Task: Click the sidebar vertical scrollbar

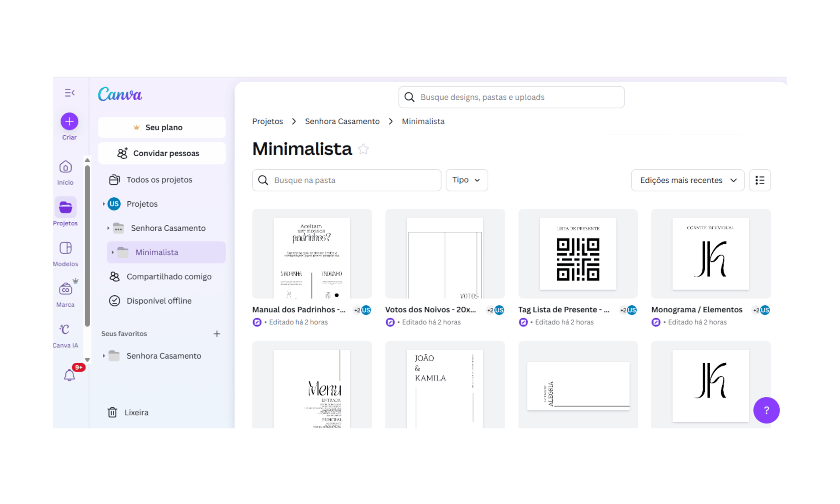Action: pyautogui.click(x=87, y=245)
